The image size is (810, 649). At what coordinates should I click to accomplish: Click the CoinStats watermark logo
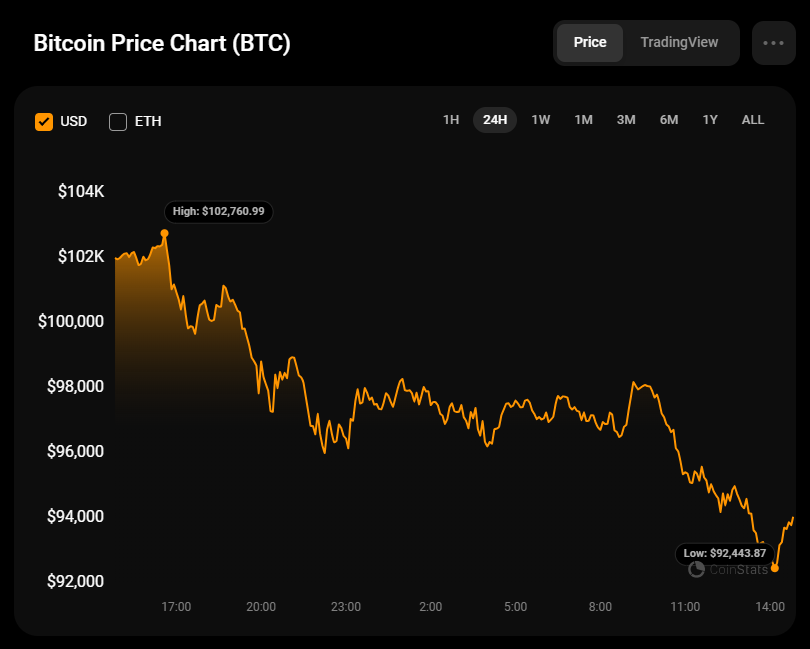(x=728, y=569)
